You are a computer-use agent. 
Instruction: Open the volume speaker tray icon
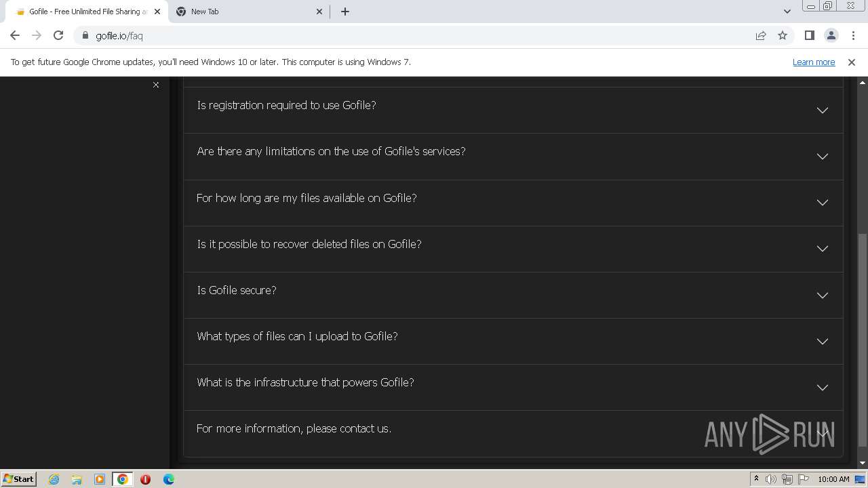pos(771,479)
